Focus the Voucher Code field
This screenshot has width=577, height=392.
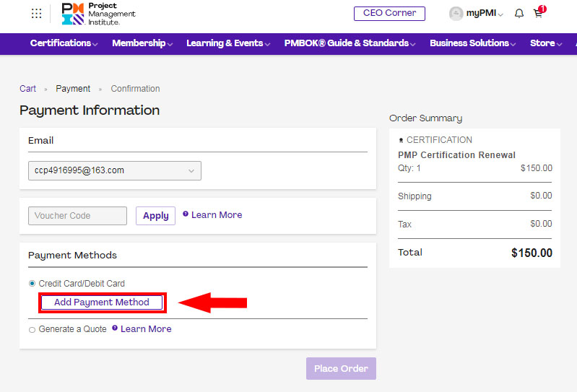(78, 215)
